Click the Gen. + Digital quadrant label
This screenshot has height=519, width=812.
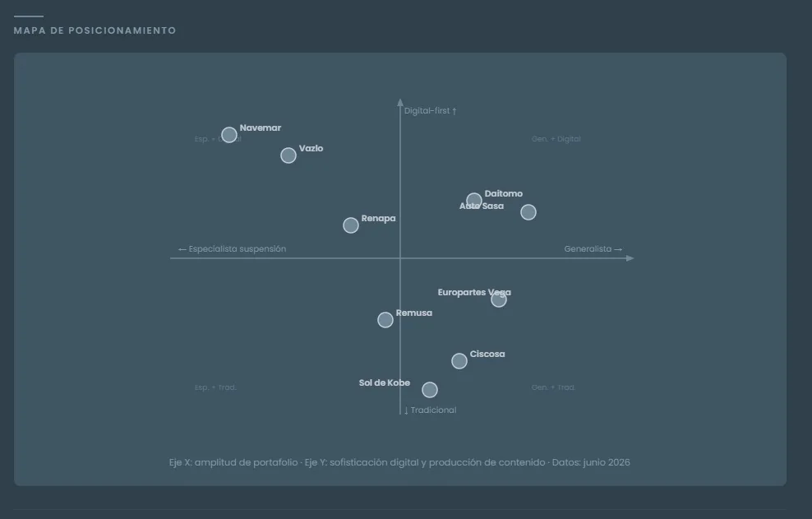pyautogui.click(x=556, y=139)
